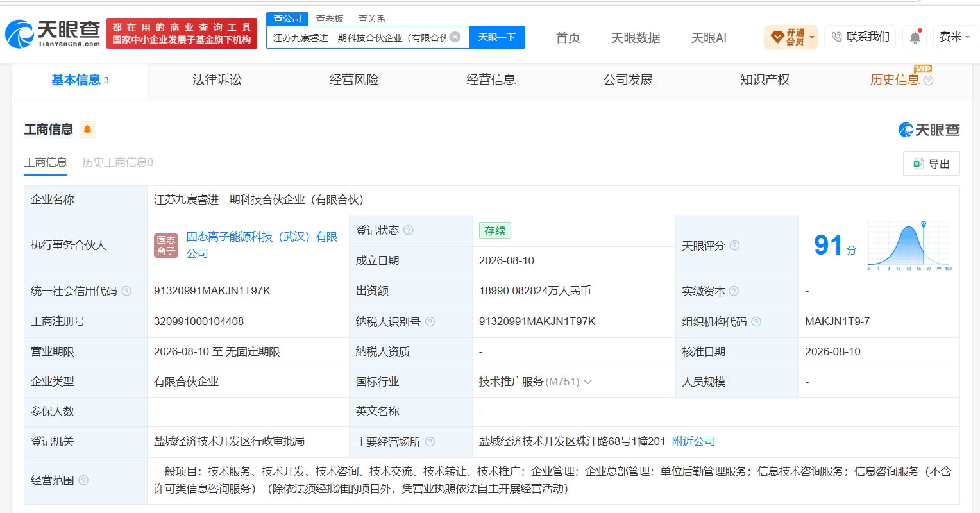Open the 知识产权 tab
Viewport: 980px width, 513px height.
765,80
